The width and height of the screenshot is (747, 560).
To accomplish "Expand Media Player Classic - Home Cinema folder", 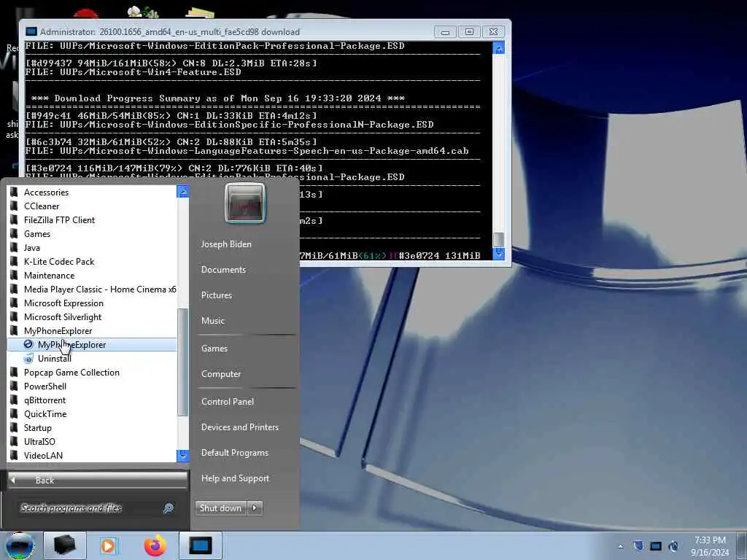I will pyautogui.click(x=99, y=289).
